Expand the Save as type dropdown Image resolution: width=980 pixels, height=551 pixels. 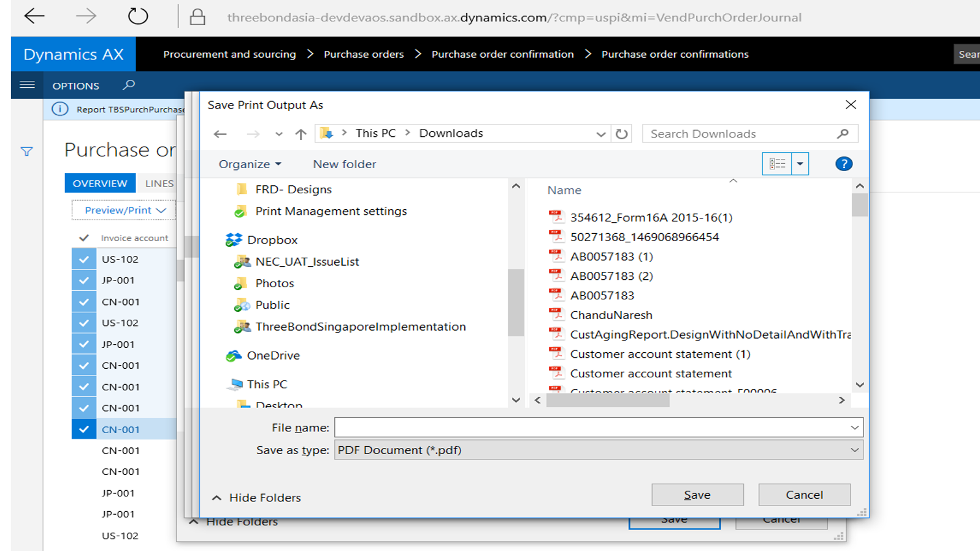coord(854,450)
